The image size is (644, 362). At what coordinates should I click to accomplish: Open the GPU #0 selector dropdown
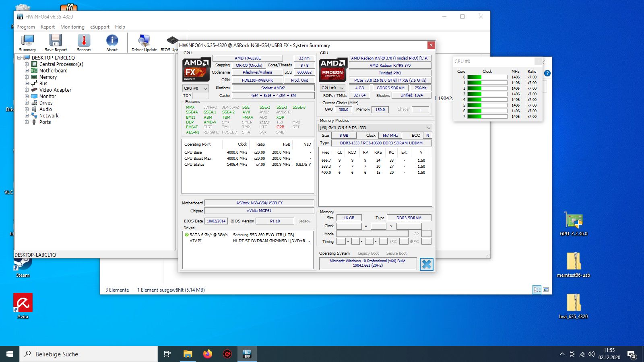coord(332,88)
